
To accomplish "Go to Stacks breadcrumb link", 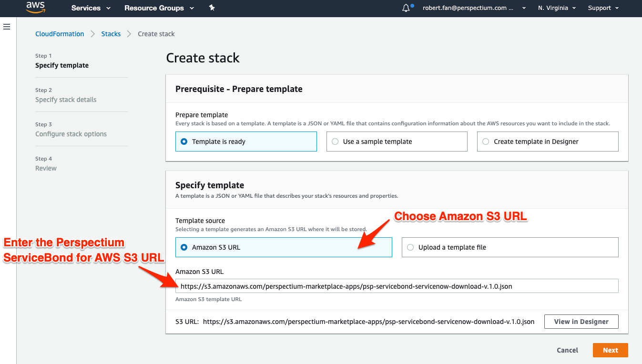I will pos(111,34).
